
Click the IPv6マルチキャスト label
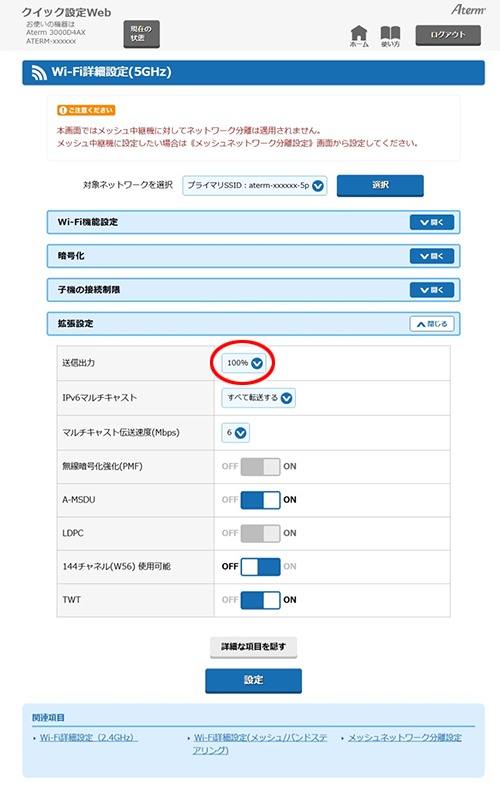[100, 398]
